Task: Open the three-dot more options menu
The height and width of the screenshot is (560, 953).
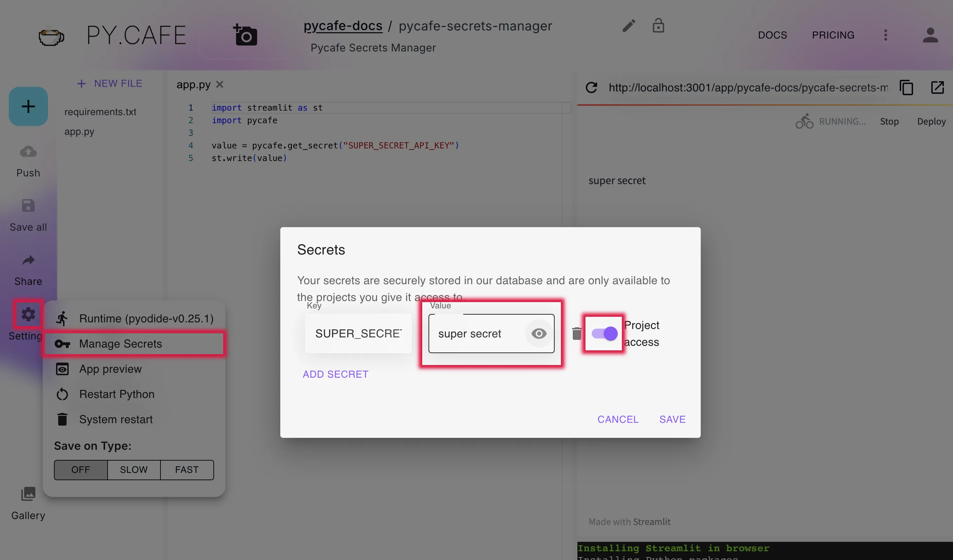Action: coord(885,35)
